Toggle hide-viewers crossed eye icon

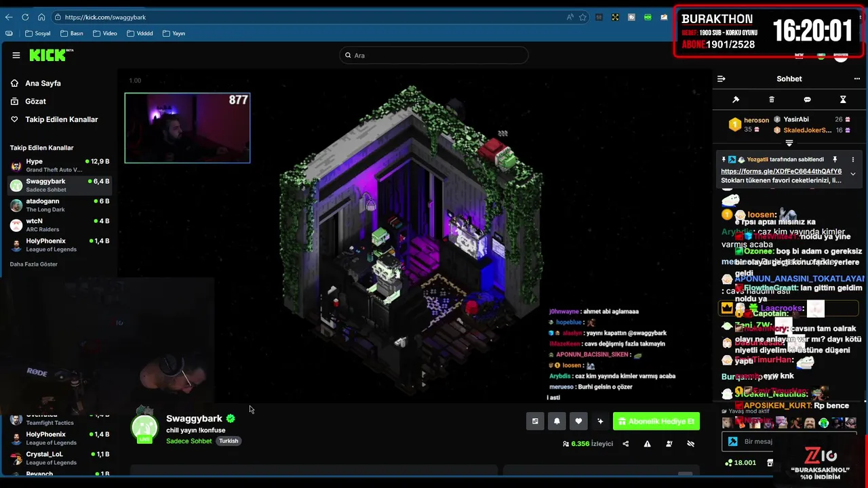[690, 444]
